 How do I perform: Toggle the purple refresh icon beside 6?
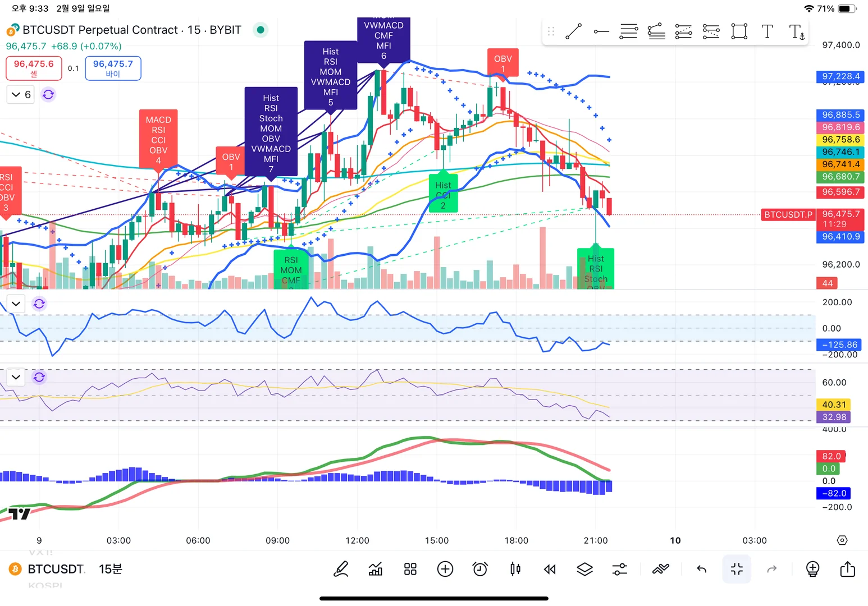(x=48, y=94)
